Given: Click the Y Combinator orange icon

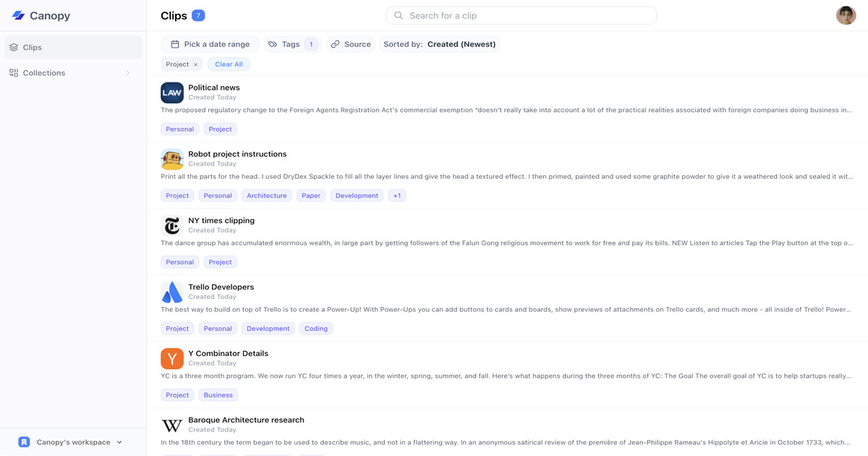Looking at the screenshot, I should (172, 359).
